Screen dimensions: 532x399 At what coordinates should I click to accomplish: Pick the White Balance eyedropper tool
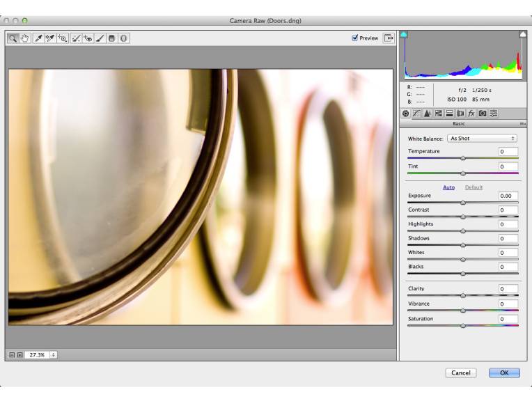point(39,38)
